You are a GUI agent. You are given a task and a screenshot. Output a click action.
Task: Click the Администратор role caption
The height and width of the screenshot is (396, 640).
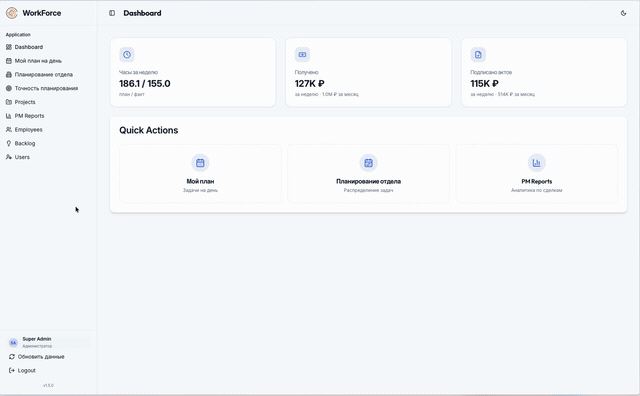click(x=37, y=346)
